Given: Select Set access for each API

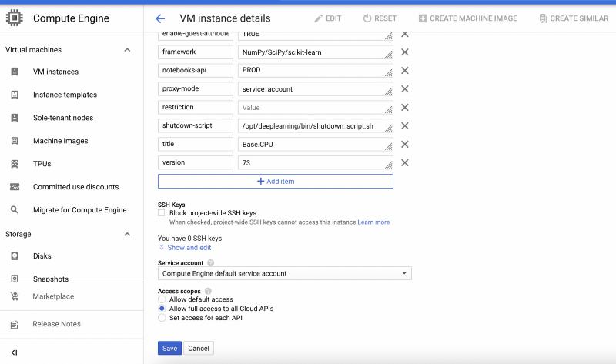Looking at the screenshot, I should [x=162, y=318].
